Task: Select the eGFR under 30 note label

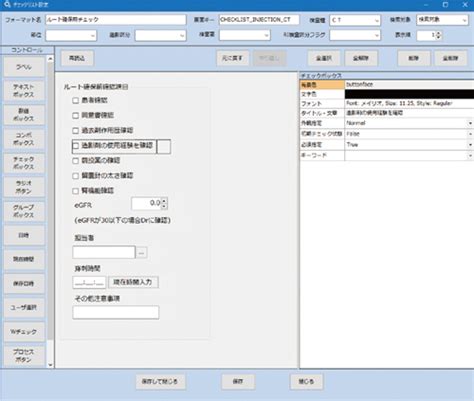Action: pos(122,220)
